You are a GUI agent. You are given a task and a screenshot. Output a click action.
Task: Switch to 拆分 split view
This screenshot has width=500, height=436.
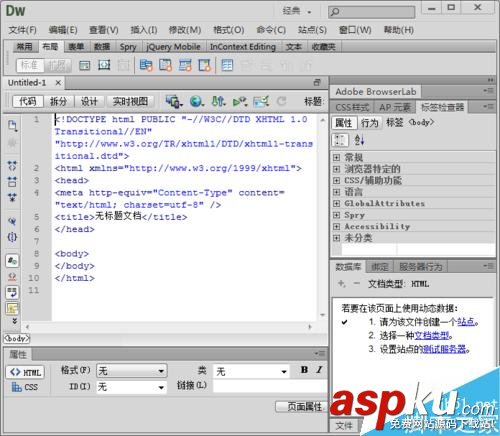(x=58, y=101)
